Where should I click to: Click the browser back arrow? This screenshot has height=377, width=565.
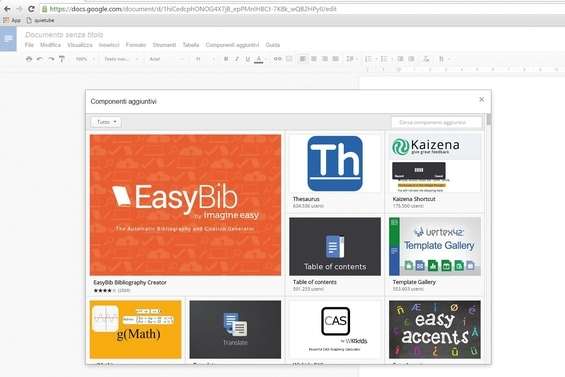7,9
